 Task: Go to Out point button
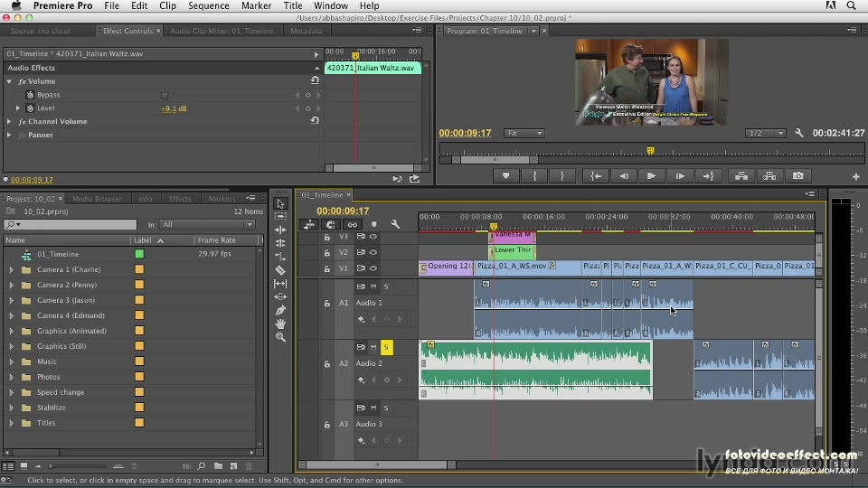pyautogui.click(x=708, y=176)
